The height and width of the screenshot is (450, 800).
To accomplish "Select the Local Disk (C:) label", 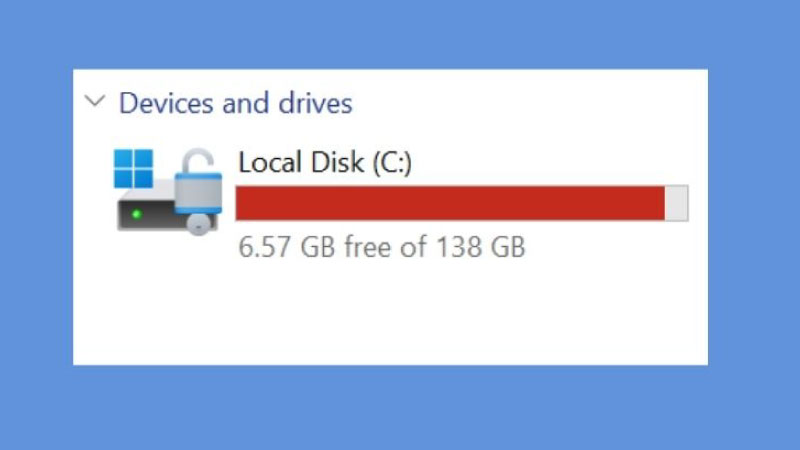I will click(x=324, y=163).
